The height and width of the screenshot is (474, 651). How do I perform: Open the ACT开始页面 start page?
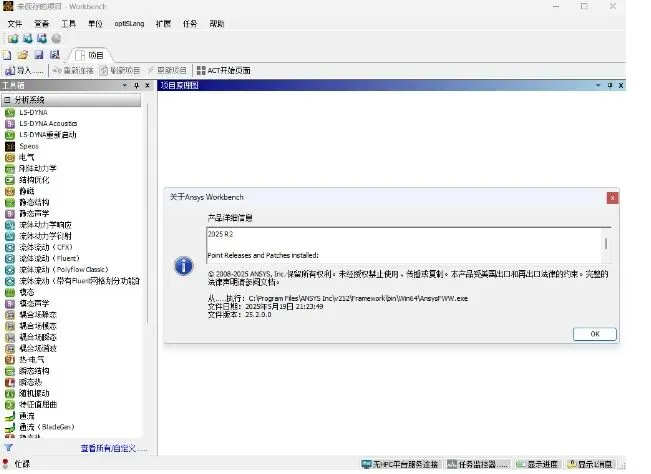[x=223, y=71]
